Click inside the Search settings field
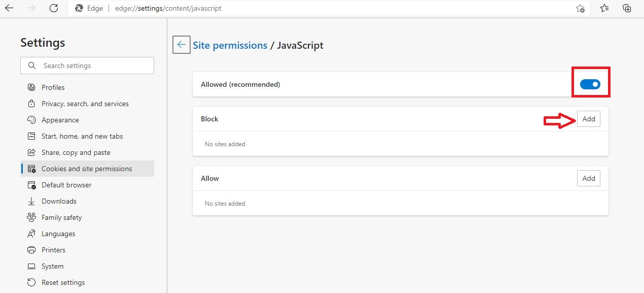 [x=86, y=65]
